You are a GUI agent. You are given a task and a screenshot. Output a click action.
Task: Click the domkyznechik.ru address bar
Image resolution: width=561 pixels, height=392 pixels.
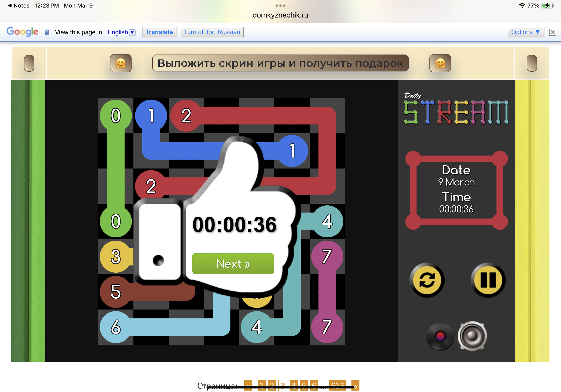click(x=280, y=15)
